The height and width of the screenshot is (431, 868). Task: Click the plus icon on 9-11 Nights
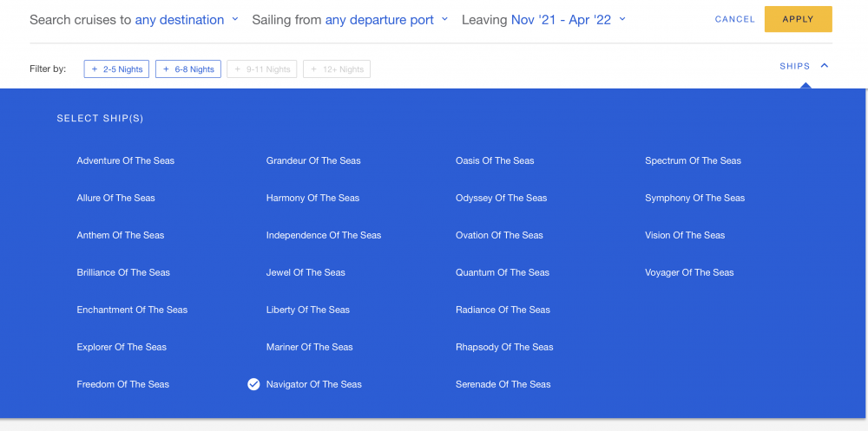click(238, 69)
